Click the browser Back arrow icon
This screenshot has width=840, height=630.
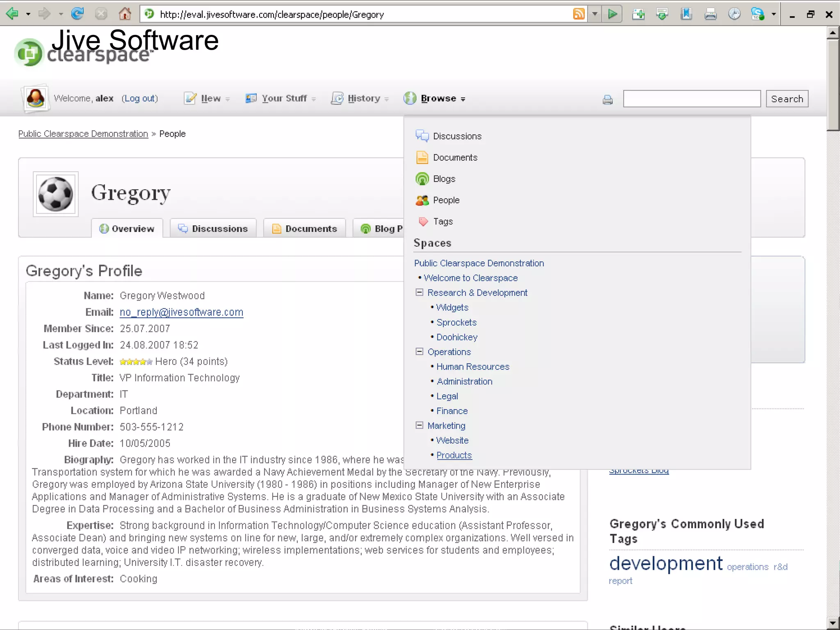click(x=12, y=14)
